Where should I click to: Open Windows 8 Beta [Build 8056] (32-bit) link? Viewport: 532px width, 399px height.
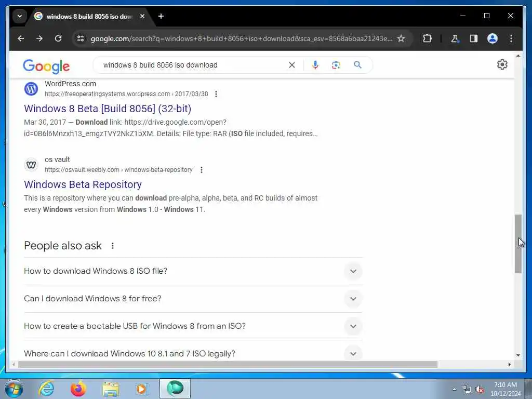click(108, 109)
